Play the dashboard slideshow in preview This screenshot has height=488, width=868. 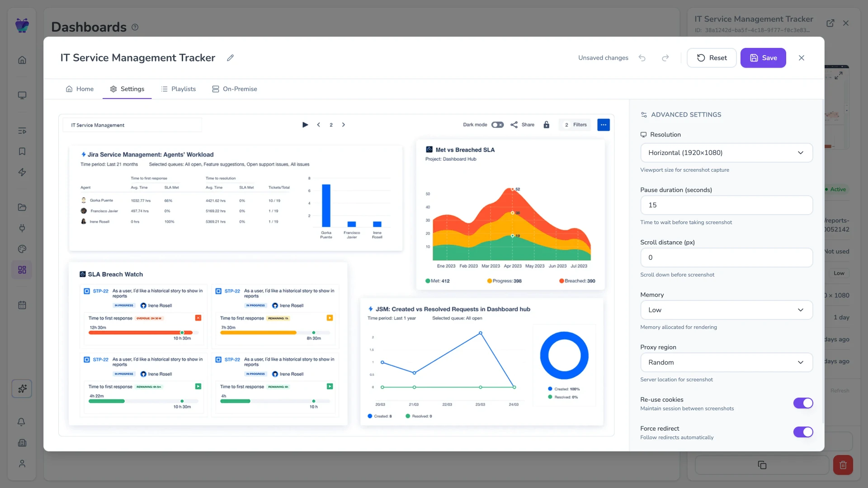pos(305,125)
